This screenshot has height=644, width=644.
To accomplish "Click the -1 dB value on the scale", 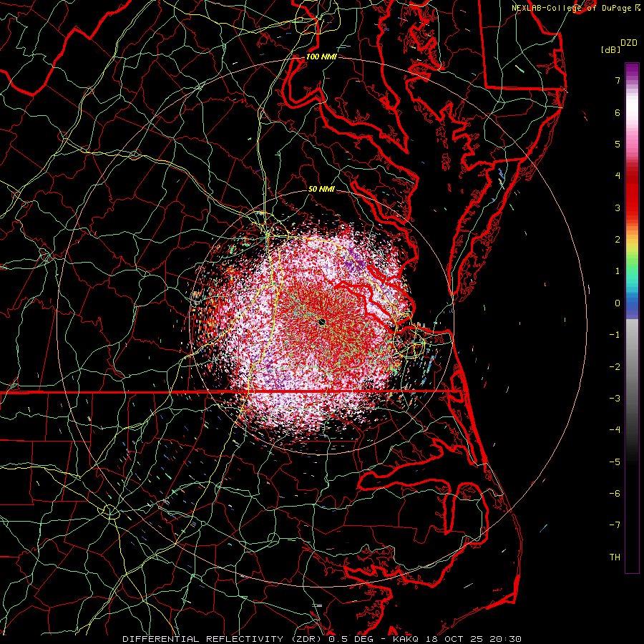I will (615, 335).
